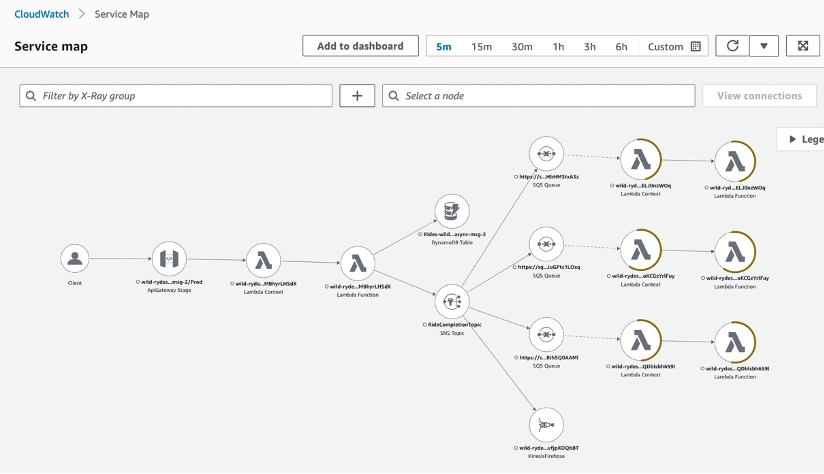Click the View connections button

759,96
